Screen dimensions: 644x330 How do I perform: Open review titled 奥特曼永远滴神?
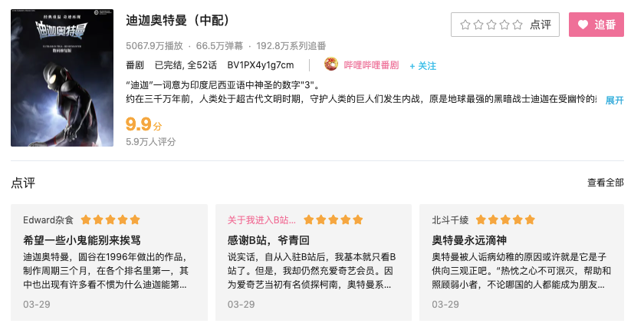(x=468, y=239)
